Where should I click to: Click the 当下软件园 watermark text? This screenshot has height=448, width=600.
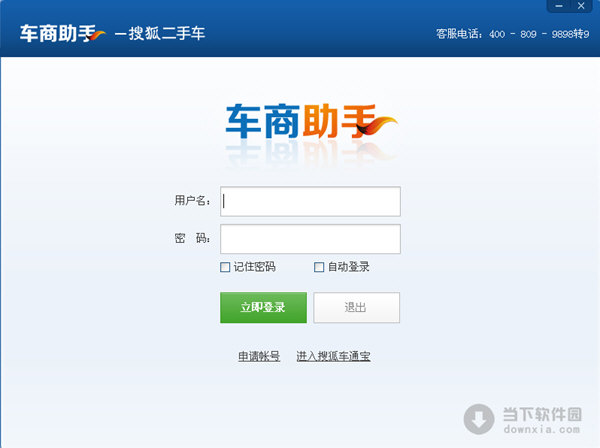pos(542,414)
